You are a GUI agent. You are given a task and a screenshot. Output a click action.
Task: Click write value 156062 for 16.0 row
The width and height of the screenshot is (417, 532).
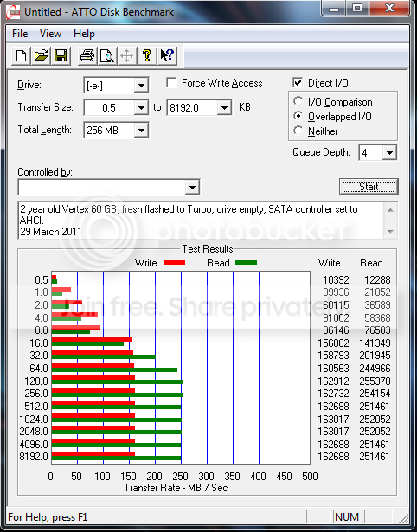click(x=333, y=343)
